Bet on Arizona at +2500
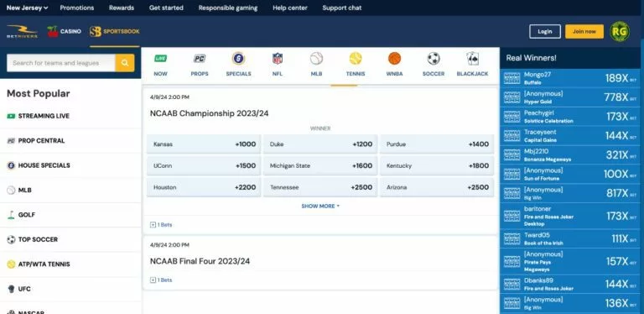 click(437, 187)
